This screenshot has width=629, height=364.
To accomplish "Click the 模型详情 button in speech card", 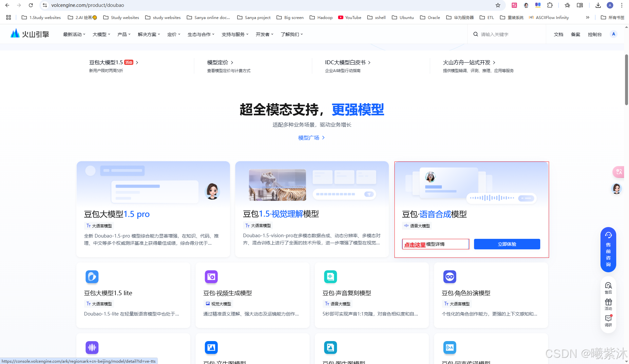I will click(435, 244).
